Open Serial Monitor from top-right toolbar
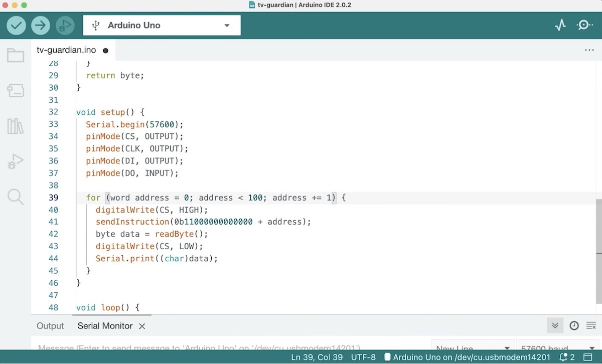Viewport: 602px width, 364px height. (584, 25)
